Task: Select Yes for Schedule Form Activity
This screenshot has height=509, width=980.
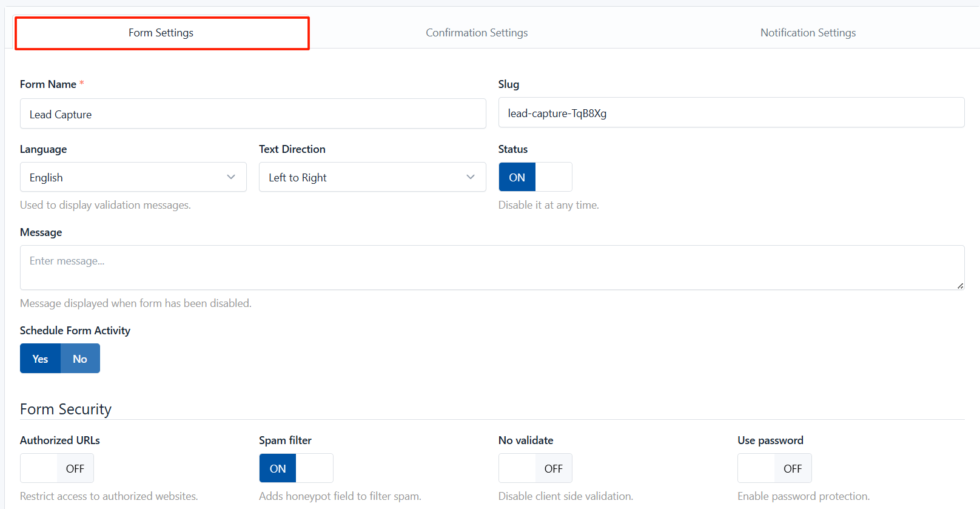Action: pyautogui.click(x=40, y=359)
